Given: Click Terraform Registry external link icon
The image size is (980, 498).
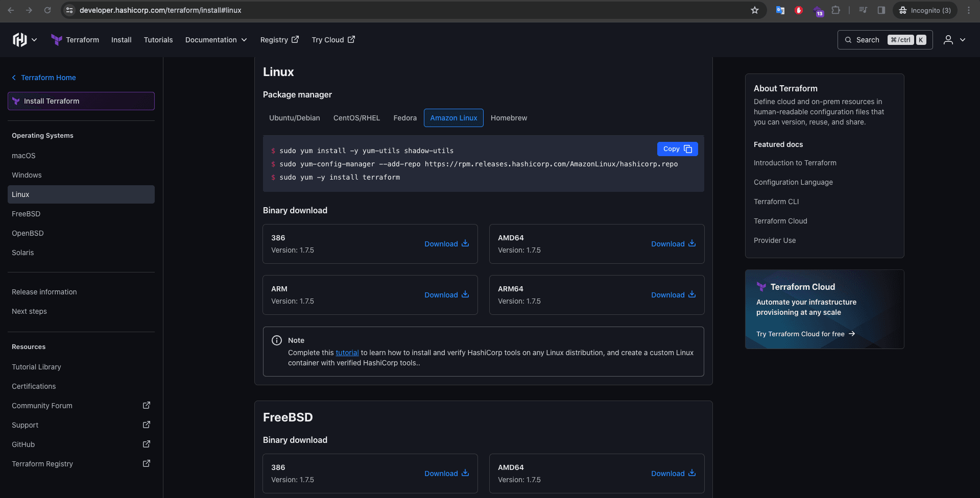Looking at the screenshot, I should (x=147, y=463).
